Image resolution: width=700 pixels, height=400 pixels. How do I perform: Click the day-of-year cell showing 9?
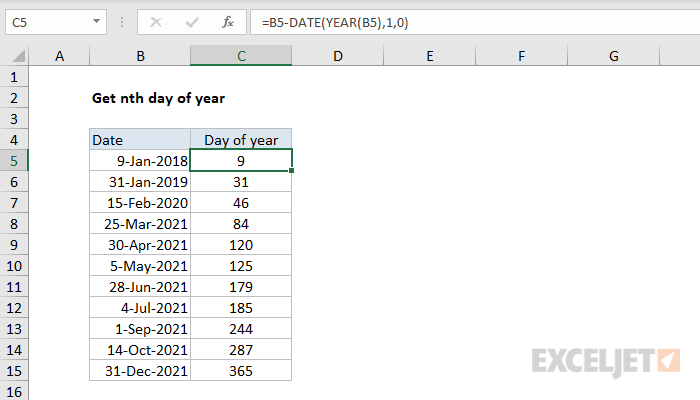[x=241, y=161]
